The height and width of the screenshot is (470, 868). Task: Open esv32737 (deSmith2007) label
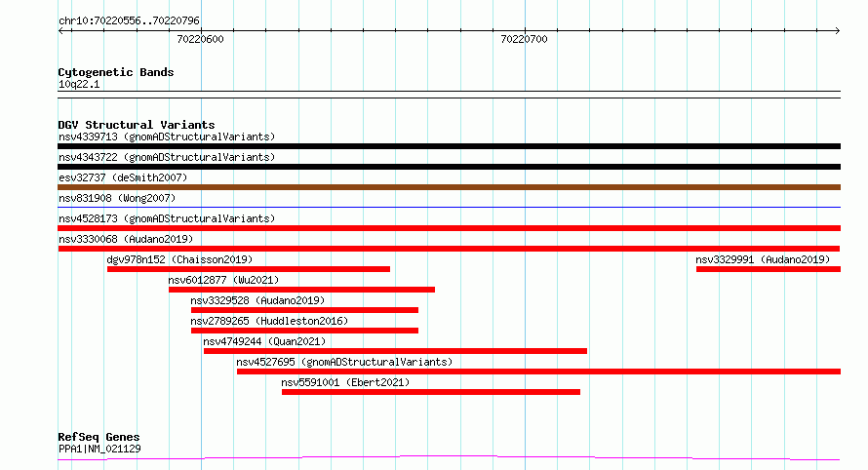pyautogui.click(x=123, y=177)
